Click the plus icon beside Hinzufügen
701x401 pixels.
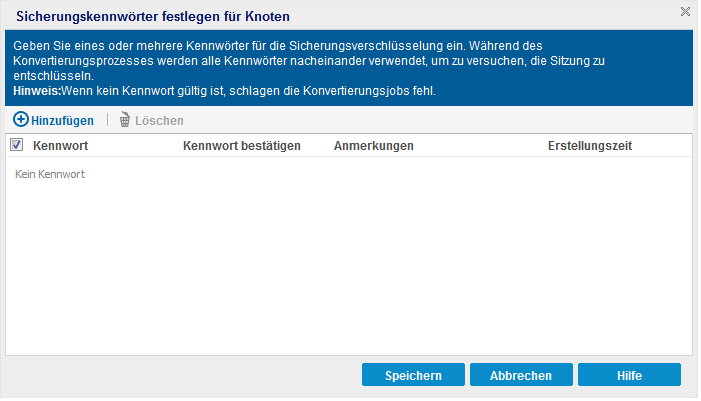[x=20, y=120]
